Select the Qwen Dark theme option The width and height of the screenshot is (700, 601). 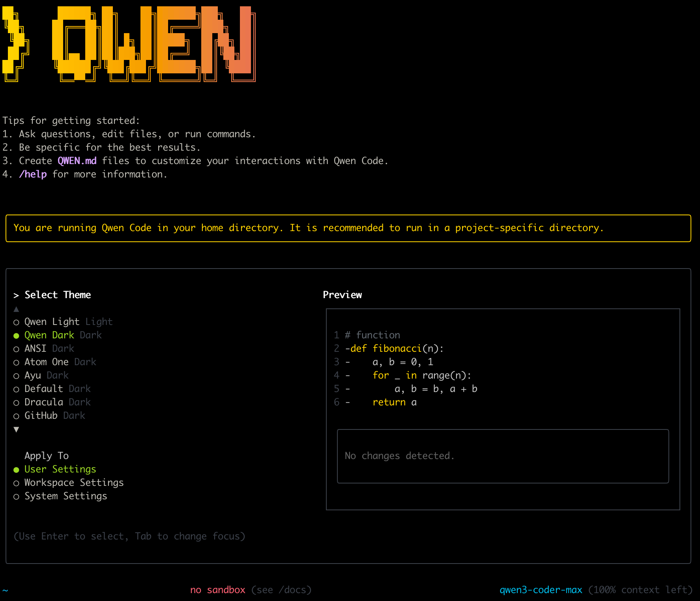(x=58, y=335)
